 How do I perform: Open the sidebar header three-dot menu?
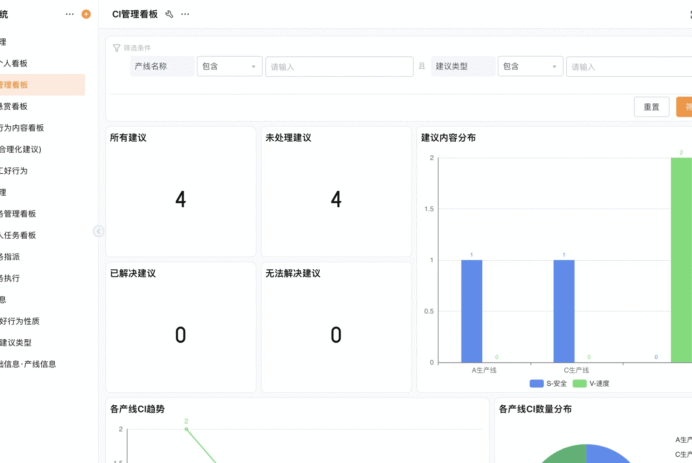point(70,14)
